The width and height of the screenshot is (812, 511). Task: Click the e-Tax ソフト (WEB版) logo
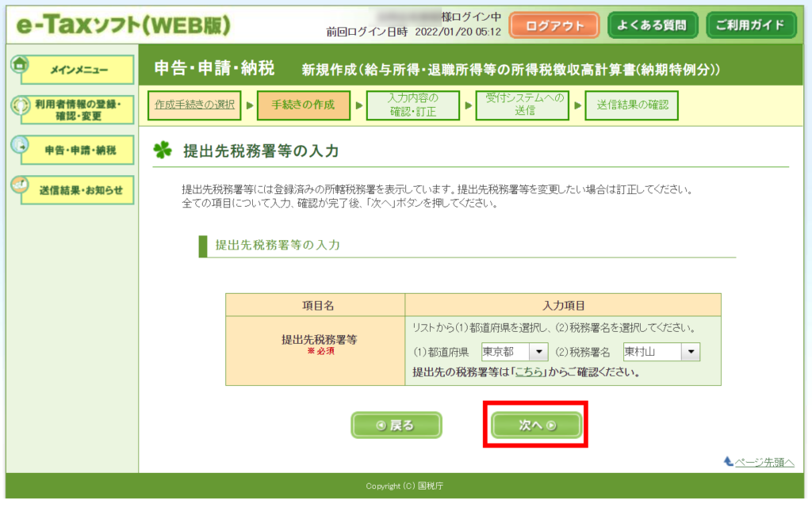tap(124, 25)
